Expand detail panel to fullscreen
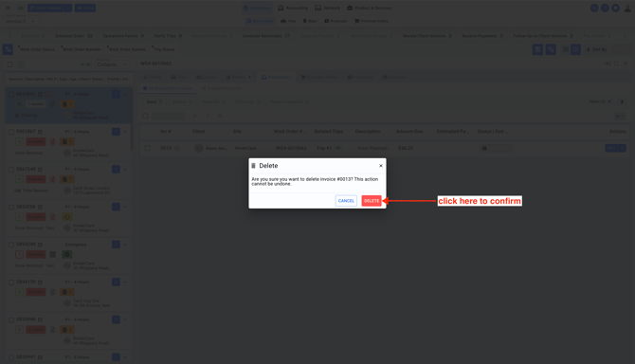The width and height of the screenshot is (635, 364). 616,64
